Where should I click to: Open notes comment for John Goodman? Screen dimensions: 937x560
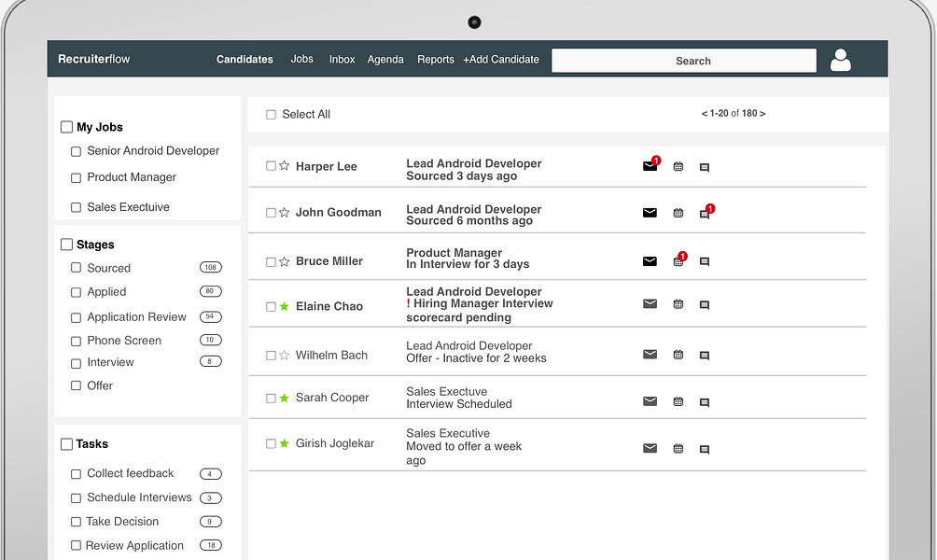click(x=705, y=214)
